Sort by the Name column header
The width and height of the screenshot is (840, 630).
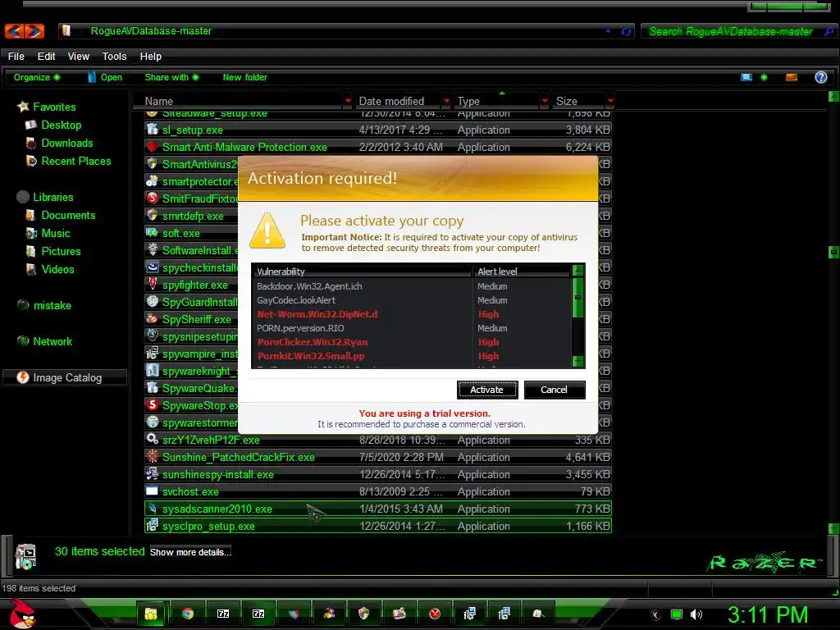[158, 101]
